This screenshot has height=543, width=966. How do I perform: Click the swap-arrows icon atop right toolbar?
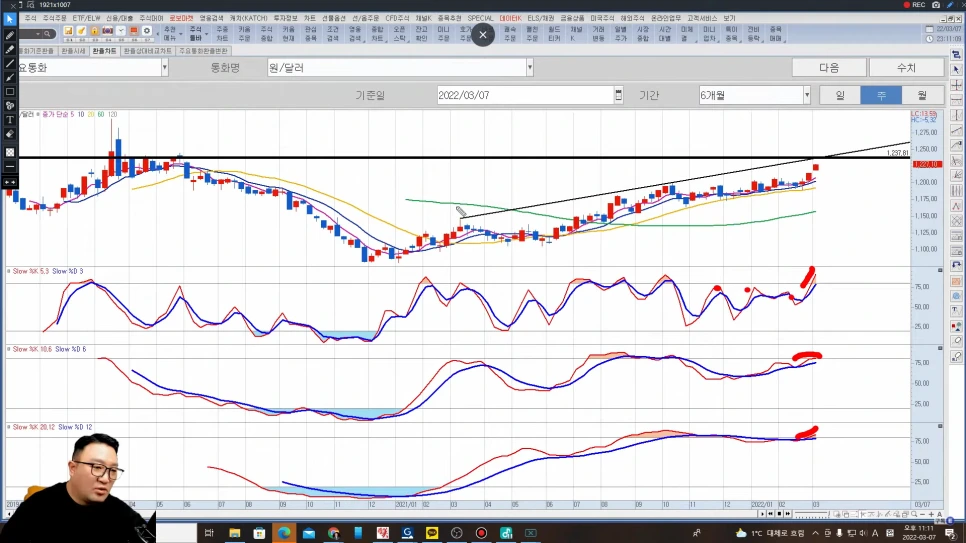coord(956,55)
